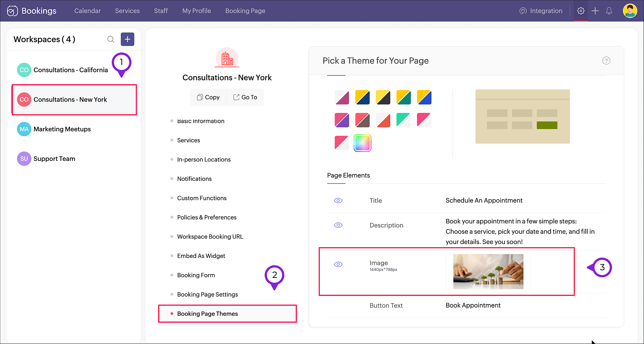Click the Consultations - California CO avatar
644x344 pixels.
click(24, 70)
